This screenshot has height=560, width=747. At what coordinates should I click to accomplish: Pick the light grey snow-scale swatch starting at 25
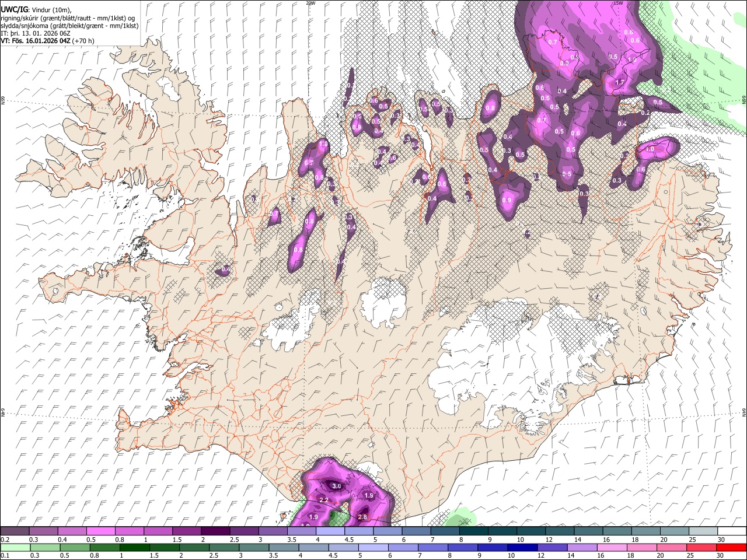click(x=703, y=531)
